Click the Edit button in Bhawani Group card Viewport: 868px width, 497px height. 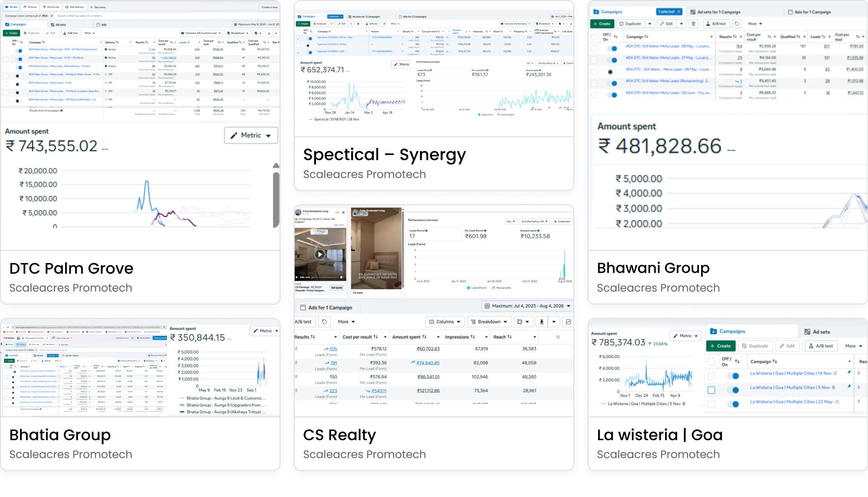tap(666, 24)
